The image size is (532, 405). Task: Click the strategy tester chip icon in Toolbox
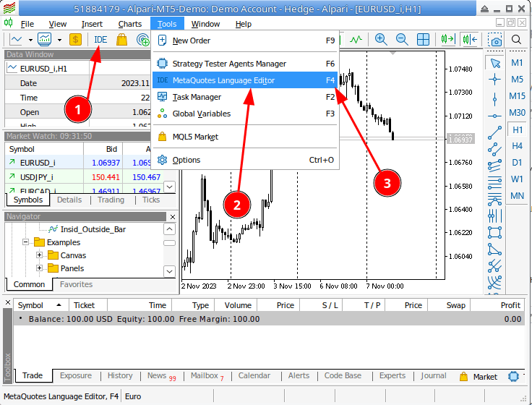[513, 377]
